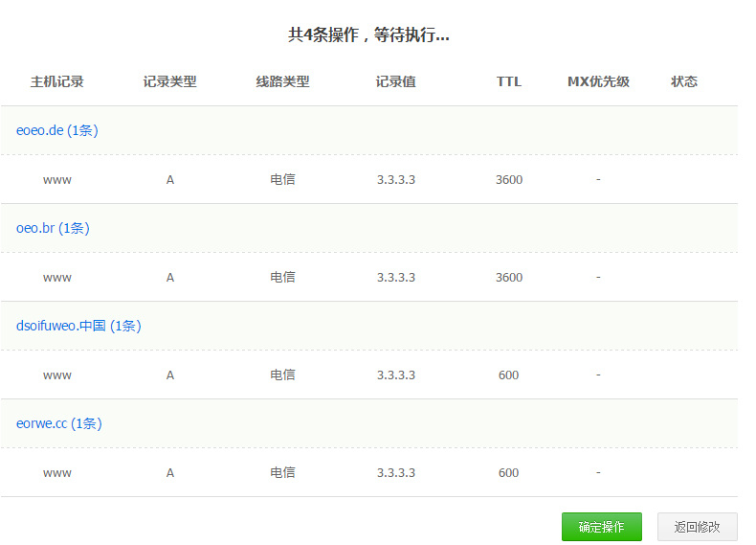Click 电信 line type under dsoifuweo.中国
Image resolution: width=756 pixels, height=545 pixels.
pyautogui.click(x=282, y=375)
